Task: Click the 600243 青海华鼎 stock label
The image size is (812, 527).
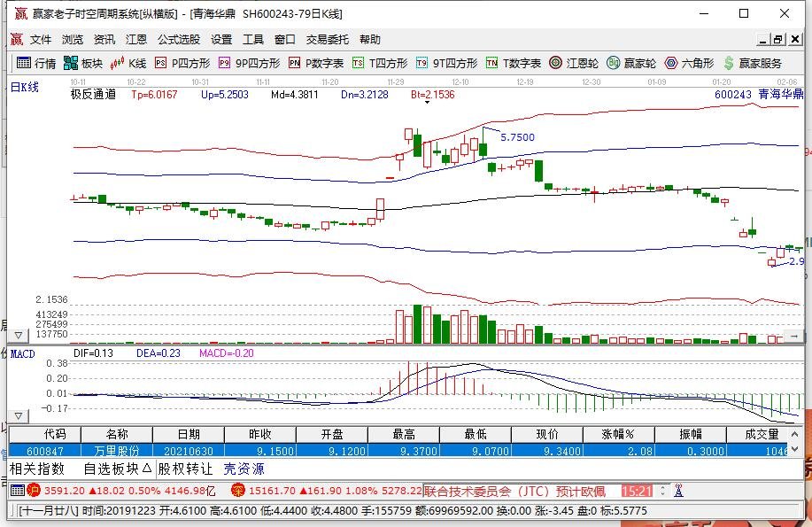Action: coord(759,94)
